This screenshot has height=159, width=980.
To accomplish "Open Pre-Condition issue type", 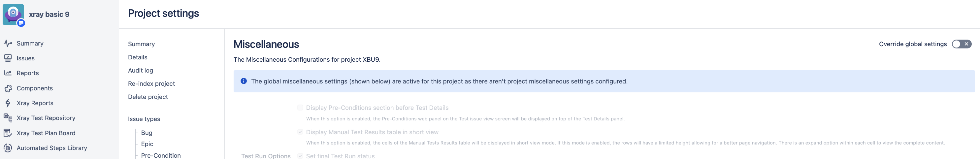I will pos(161,155).
